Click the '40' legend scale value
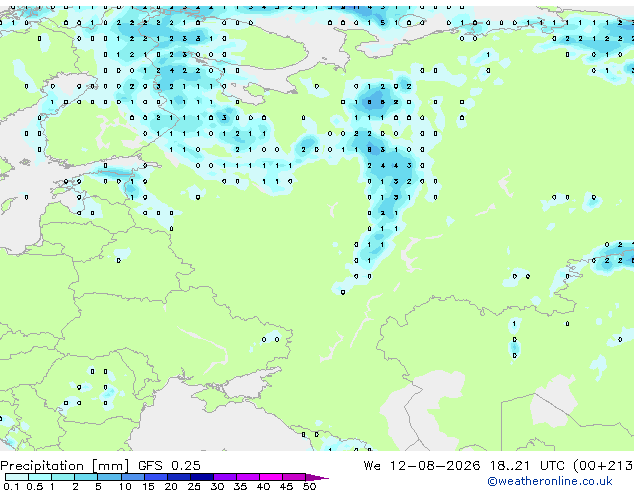The height and width of the screenshot is (490, 634). [x=263, y=486]
